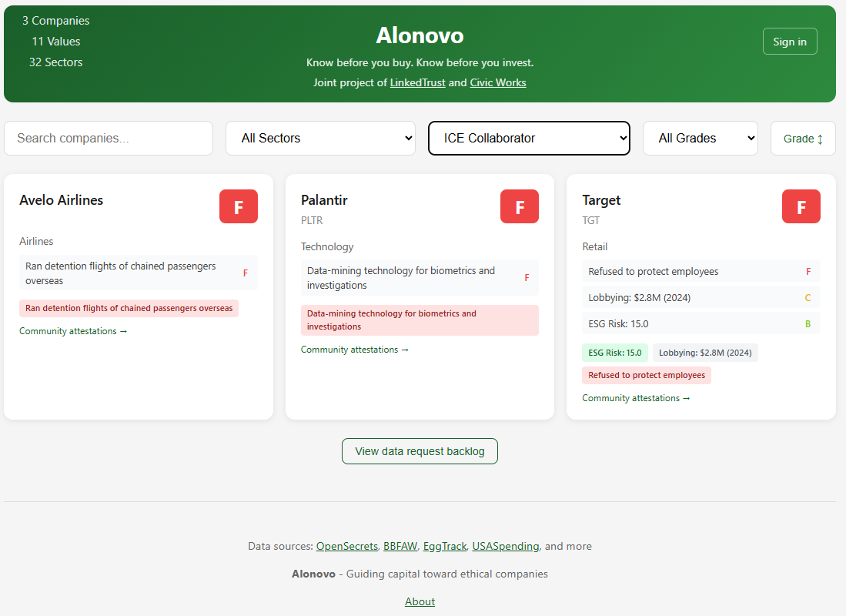Click the pink data-mining tag on Palantir card
This screenshot has width=846, height=616.
[x=420, y=320]
